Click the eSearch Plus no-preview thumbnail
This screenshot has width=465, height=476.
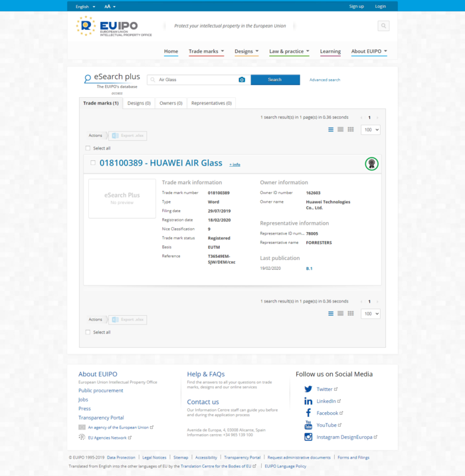(122, 198)
